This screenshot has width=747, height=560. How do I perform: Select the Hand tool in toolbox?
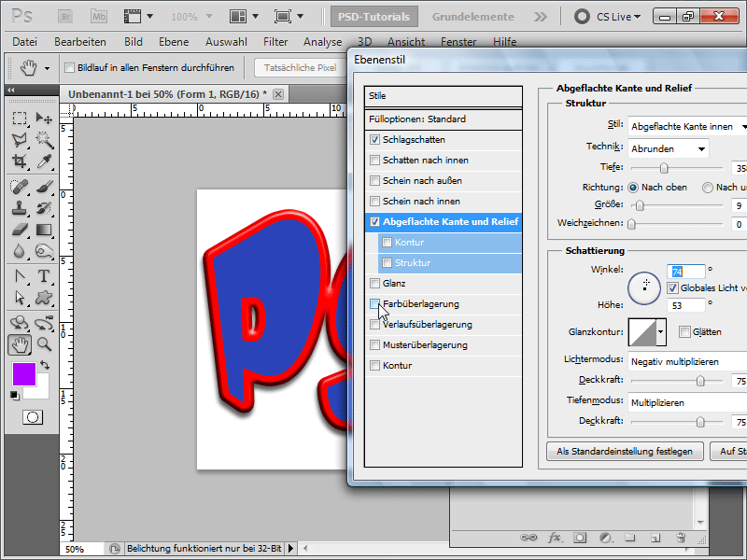point(20,344)
